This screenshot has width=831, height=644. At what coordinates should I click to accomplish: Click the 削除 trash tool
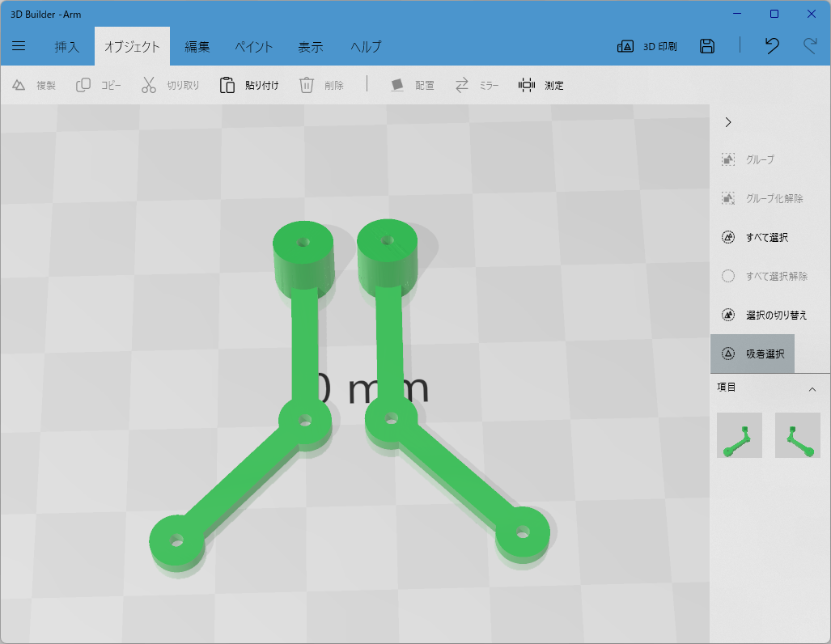[x=321, y=85]
